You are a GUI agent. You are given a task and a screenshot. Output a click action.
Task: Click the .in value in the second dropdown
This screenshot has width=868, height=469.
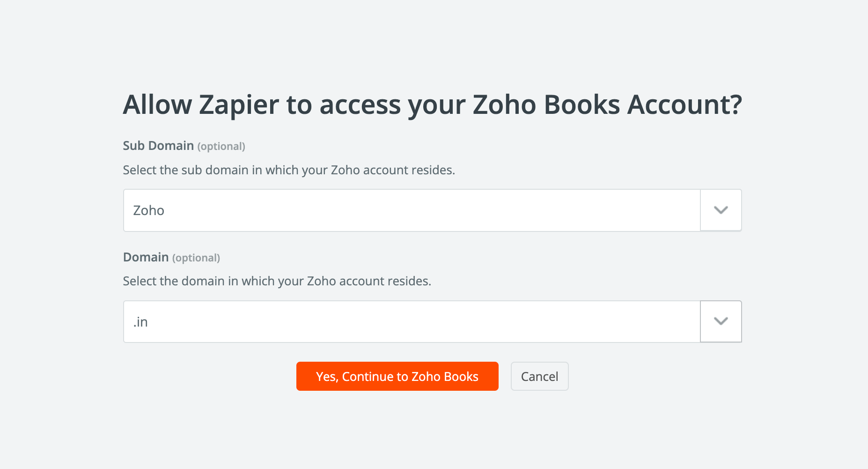point(140,321)
